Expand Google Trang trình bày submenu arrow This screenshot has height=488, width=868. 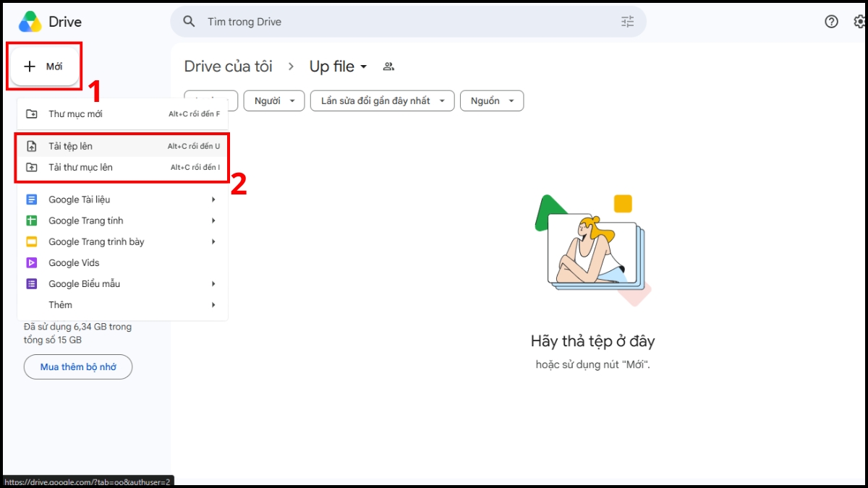(x=213, y=241)
